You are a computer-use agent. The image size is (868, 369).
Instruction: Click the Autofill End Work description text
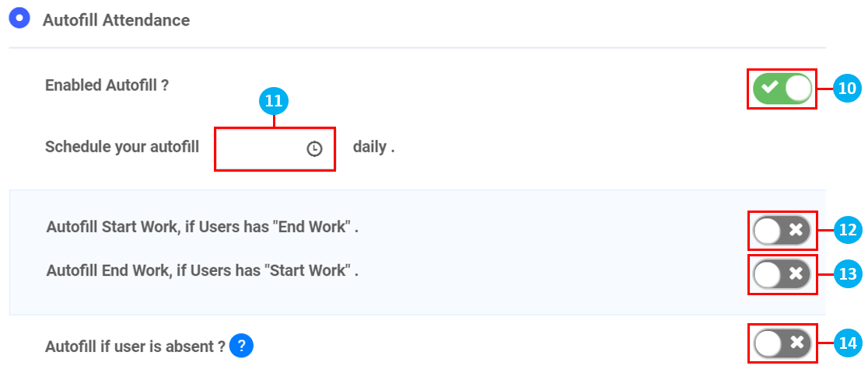(202, 271)
